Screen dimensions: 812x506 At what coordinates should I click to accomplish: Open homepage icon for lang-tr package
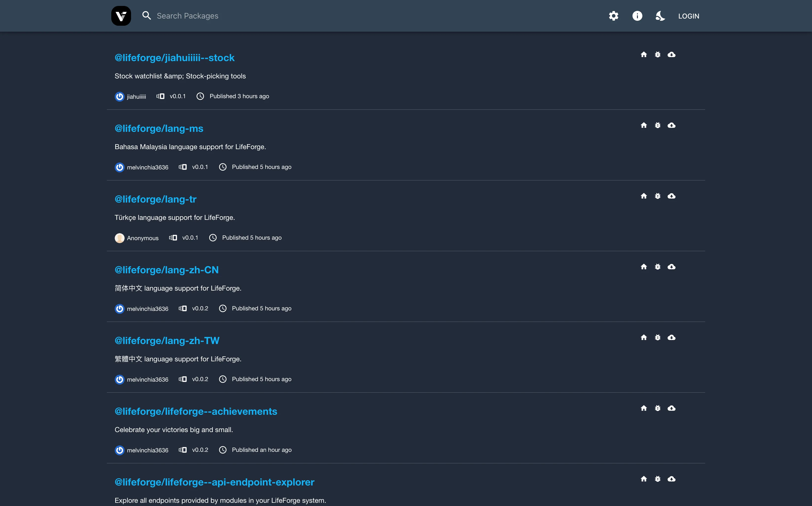644,196
